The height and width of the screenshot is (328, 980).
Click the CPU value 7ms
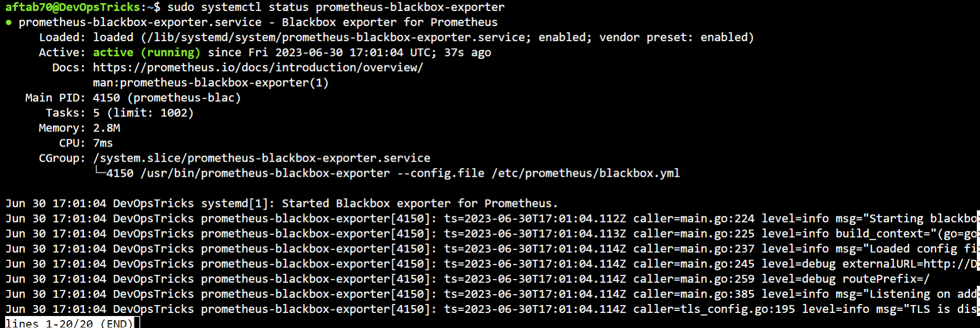[x=103, y=143]
